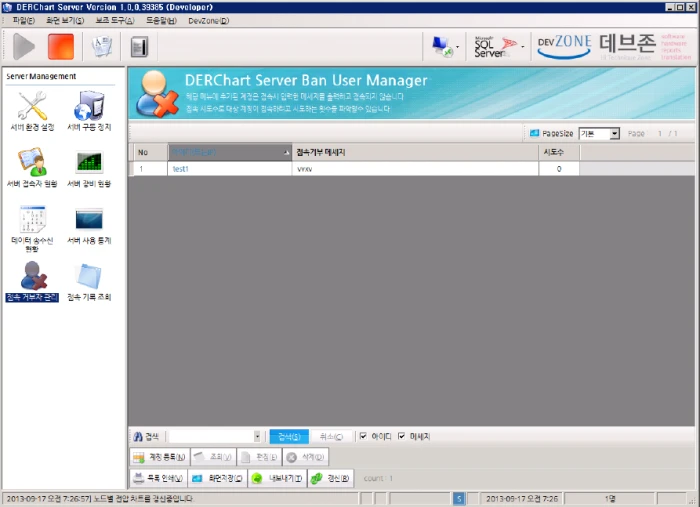The height and width of the screenshot is (507, 700).
Task: Click the 계정 등록(N) button
Action: pyautogui.click(x=160, y=457)
